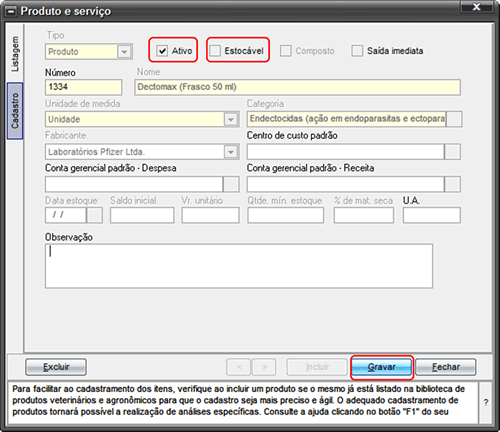
Task: Go to previous record arrow button
Action: [239, 367]
